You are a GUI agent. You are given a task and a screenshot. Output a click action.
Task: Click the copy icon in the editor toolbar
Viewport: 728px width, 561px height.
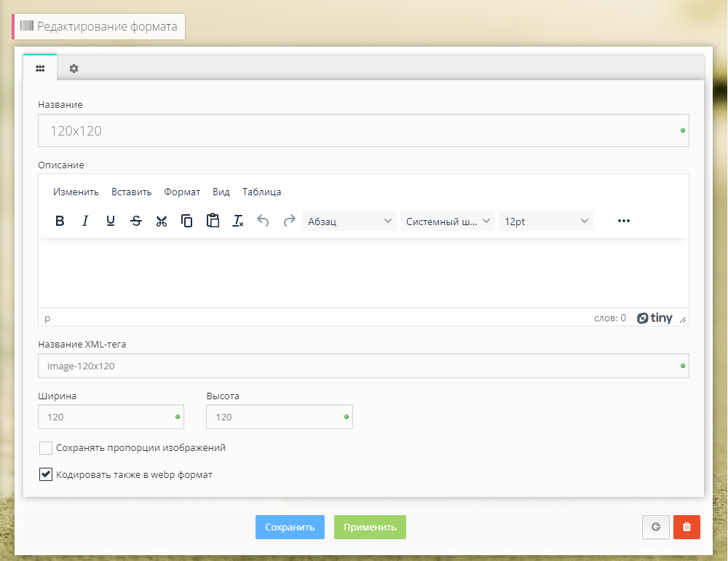187,221
